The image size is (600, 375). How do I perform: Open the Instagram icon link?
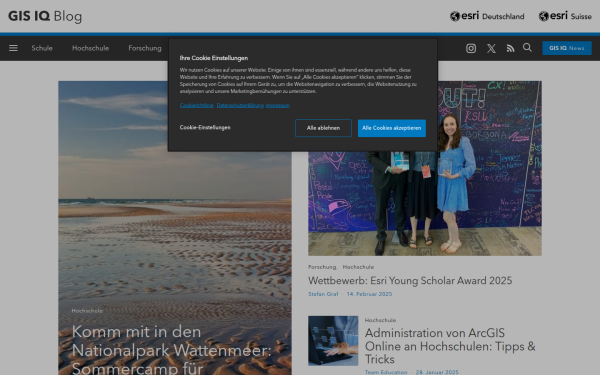471,48
